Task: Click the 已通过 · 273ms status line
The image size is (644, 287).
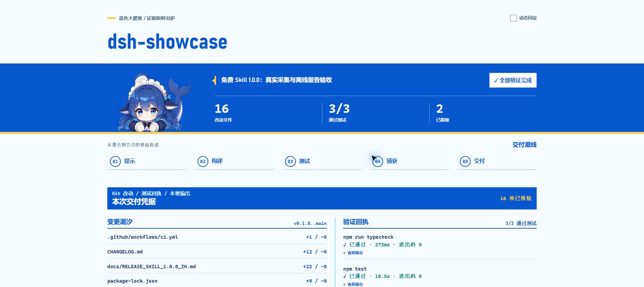Action: [382, 245]
